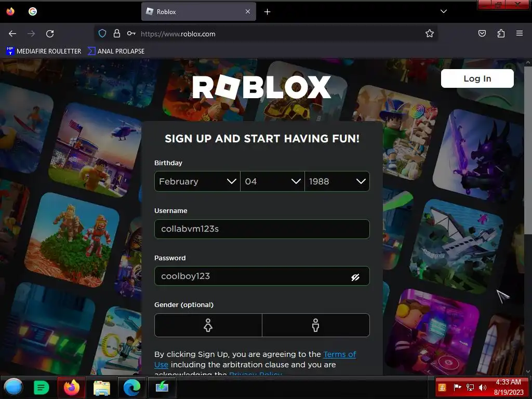This screenshot has height=399, width=532.
Task: Click SIGN UP AND START HAVING FUN heading
Action: pyautogui.click(x=262, y=138)
